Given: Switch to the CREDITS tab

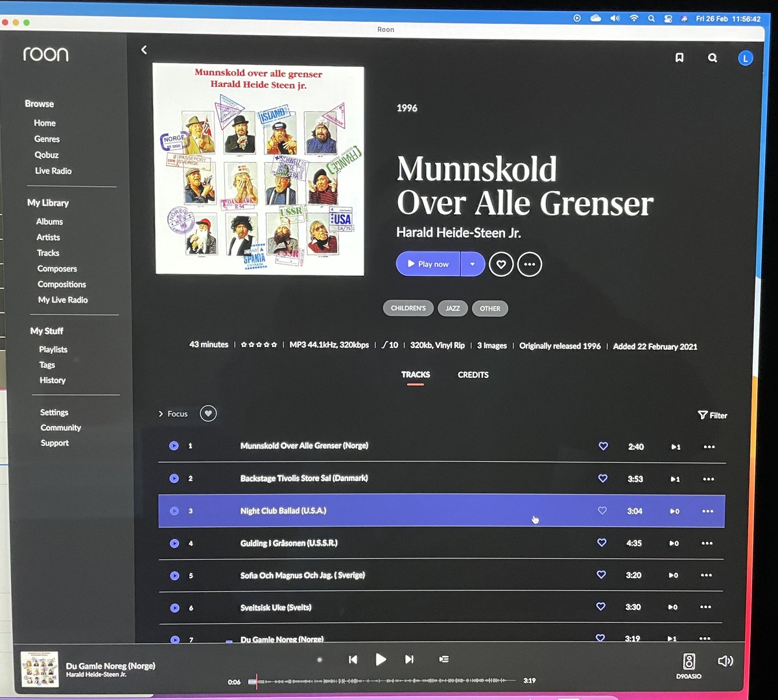Looking at the screenshot, I should click(x=473, y=375).
